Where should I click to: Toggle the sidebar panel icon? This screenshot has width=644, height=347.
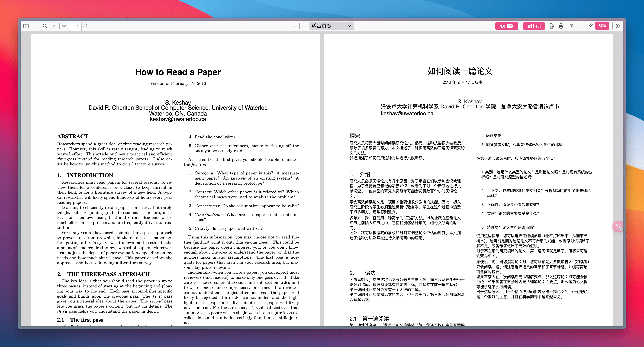(x=26, y=26)
